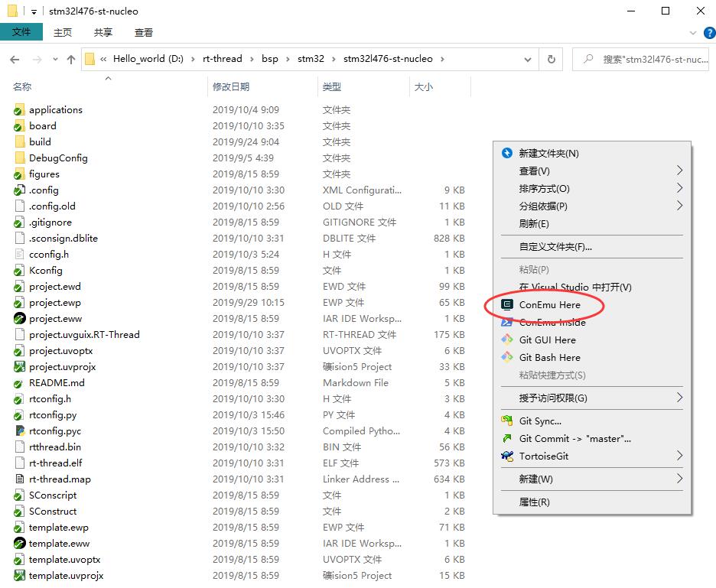The image size is (716, 588).
Task: Click the Git GUI Here icon
Action: click(x=506, y=339)
